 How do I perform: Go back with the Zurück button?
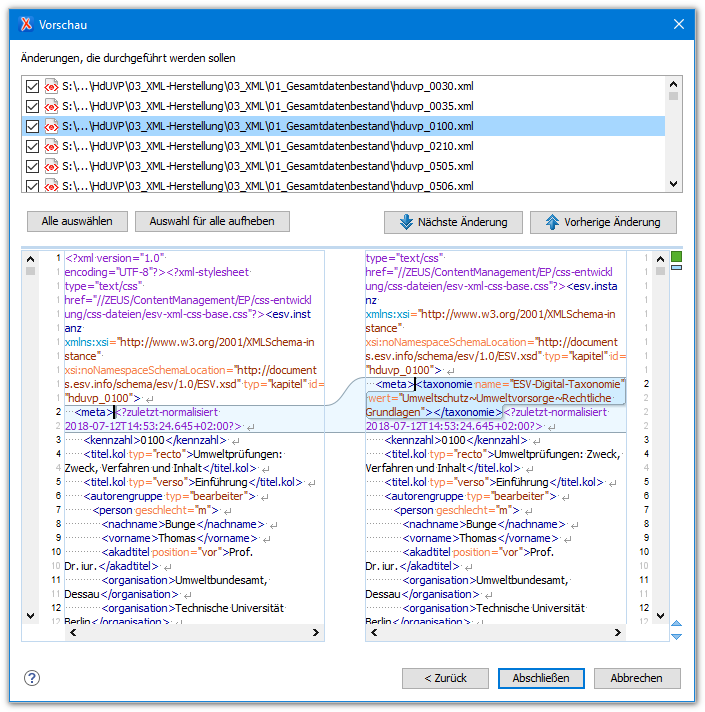click(x=446, y=678)
